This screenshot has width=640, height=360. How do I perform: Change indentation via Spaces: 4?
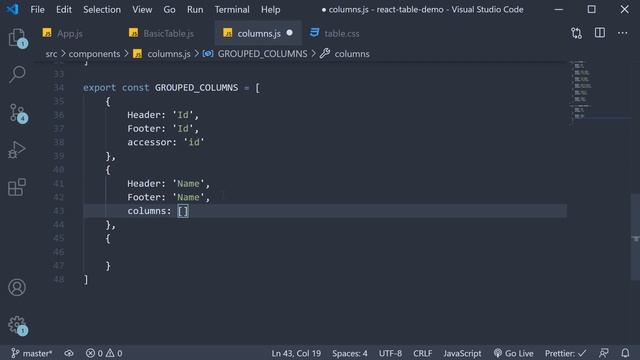pos(349,353)
